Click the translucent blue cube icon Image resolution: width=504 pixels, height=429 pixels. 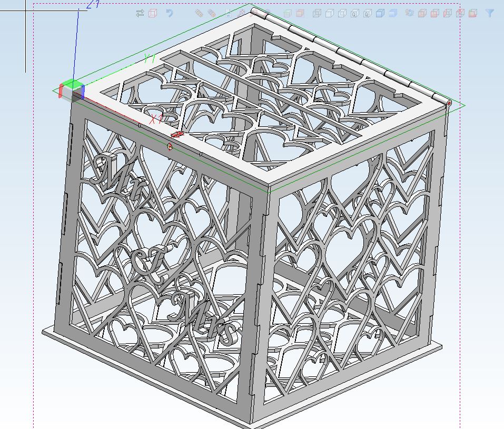(x=393, y=13)
